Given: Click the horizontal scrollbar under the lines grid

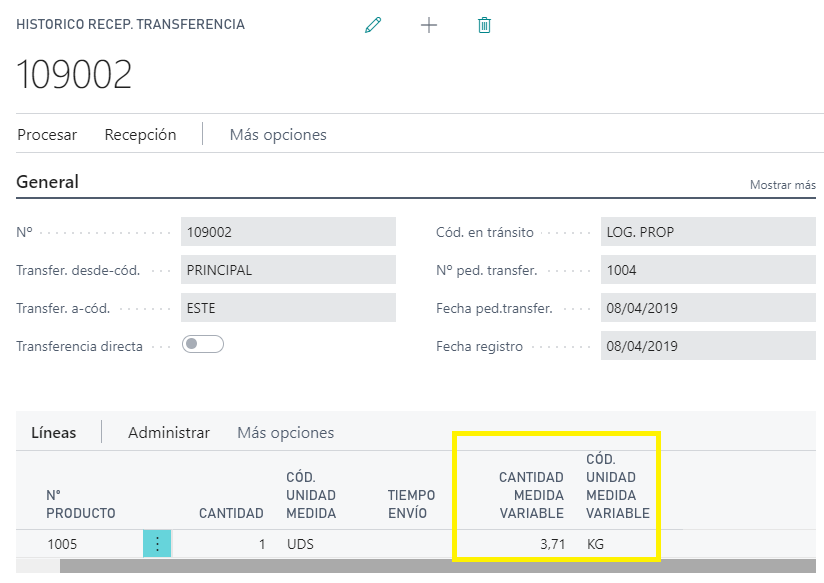Looking at the screenshot, I should point(437,566).
